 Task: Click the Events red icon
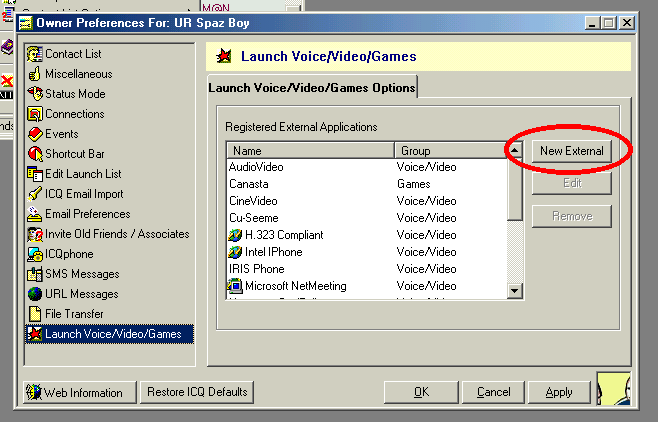35,134
